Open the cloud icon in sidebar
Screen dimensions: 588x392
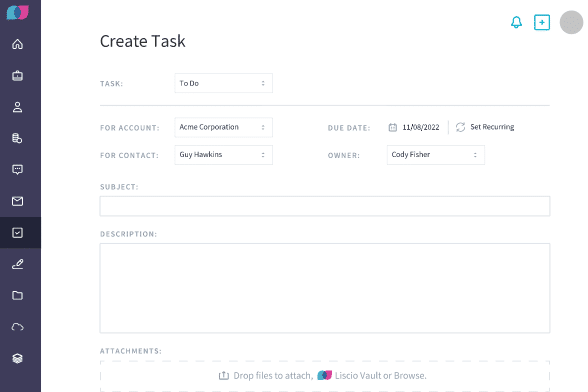pos(17,327)
